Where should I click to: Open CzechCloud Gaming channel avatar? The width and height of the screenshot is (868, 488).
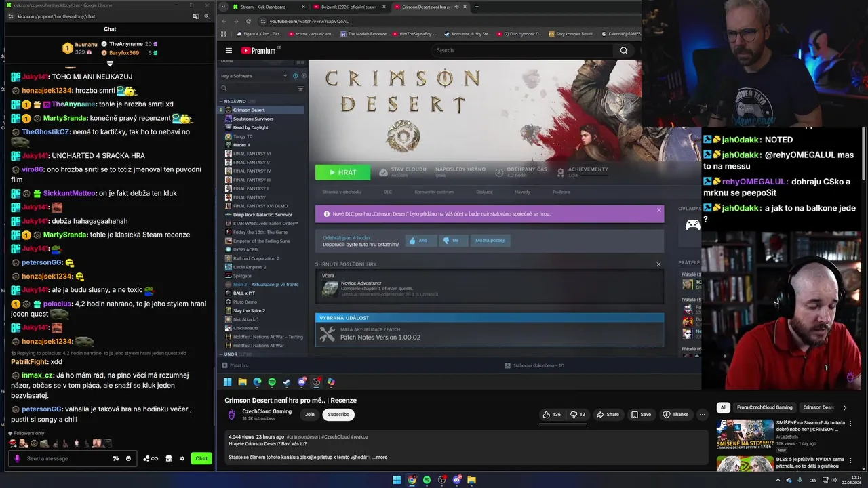click(231, 414)
